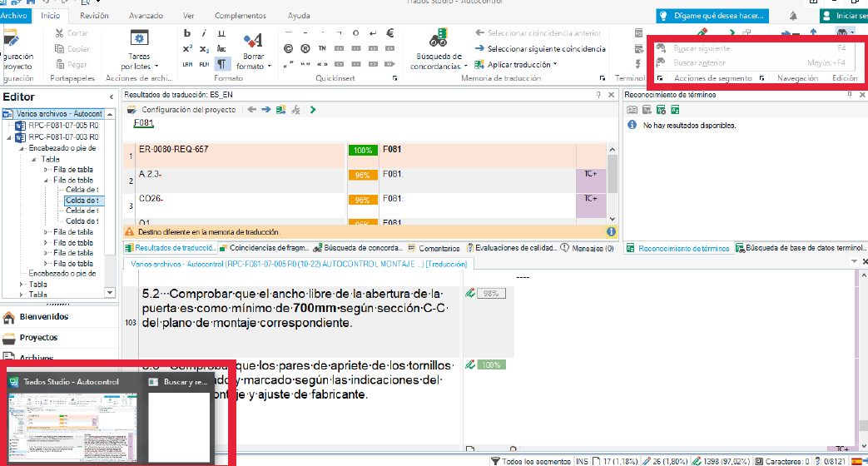Image resolution: width=868 pixels, height=466 pixels.
Task: Click first icon in Reconocimiento de términos toolbar
Action: point(632,110)
